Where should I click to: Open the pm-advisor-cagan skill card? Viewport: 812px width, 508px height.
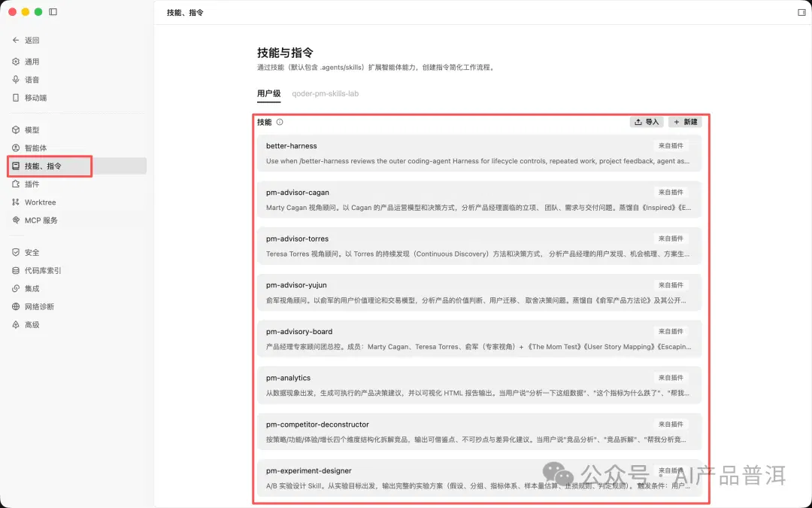479,199
